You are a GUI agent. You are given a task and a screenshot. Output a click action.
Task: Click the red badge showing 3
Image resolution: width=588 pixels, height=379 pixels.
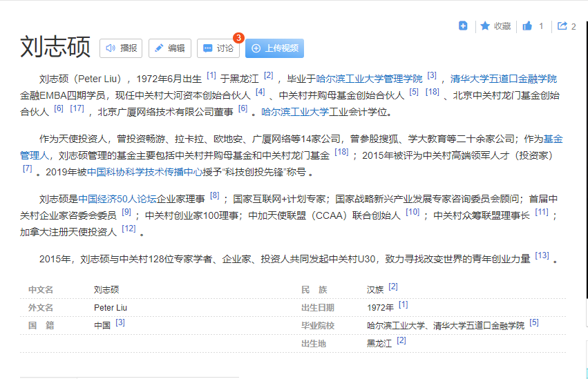[238, 38]
